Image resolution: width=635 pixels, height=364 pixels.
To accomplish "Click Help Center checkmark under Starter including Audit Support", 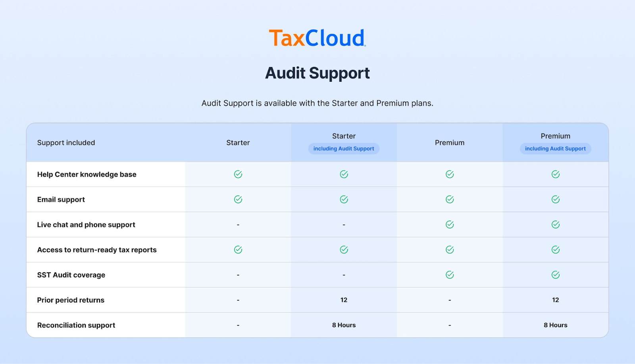I will [344, 174].
